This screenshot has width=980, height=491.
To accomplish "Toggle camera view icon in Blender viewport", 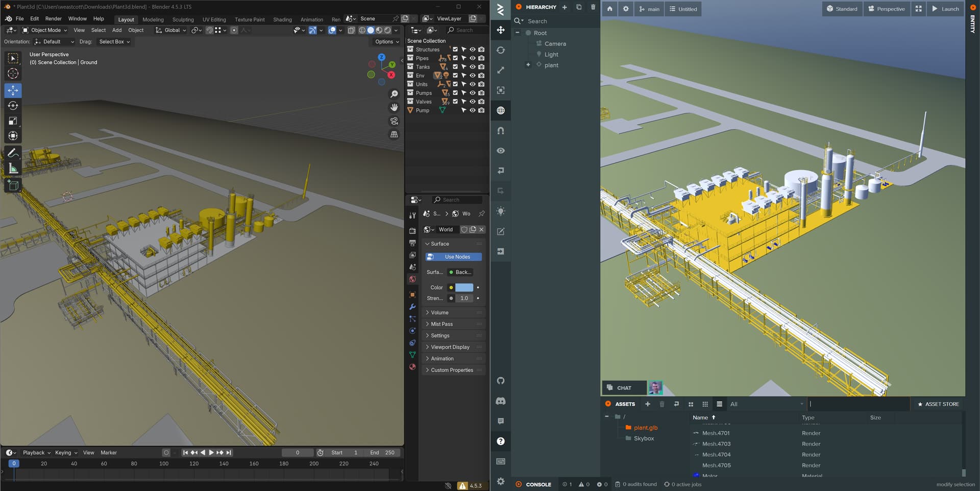I will click(394, 121).
